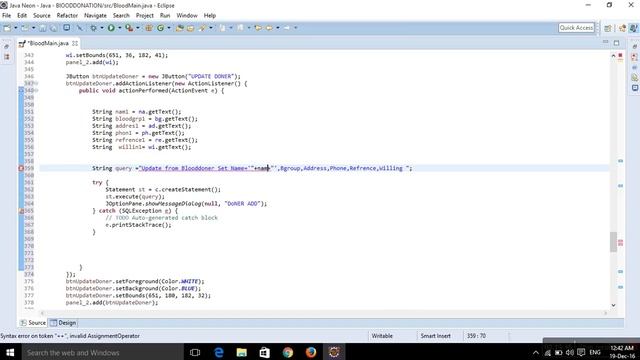
Task: Show hidden system tray icons chevron
Action: [x=536, y=353]
